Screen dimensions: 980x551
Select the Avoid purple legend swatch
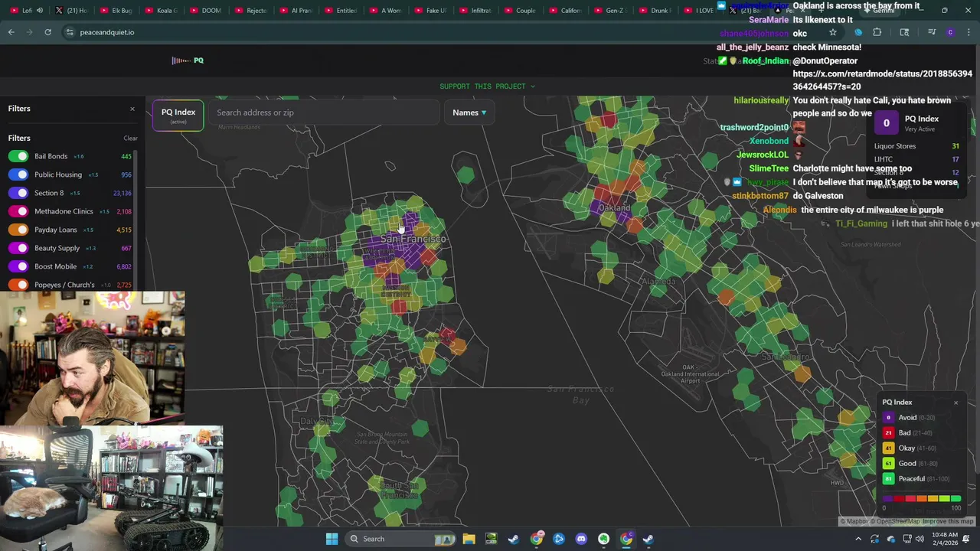(888, 418)
